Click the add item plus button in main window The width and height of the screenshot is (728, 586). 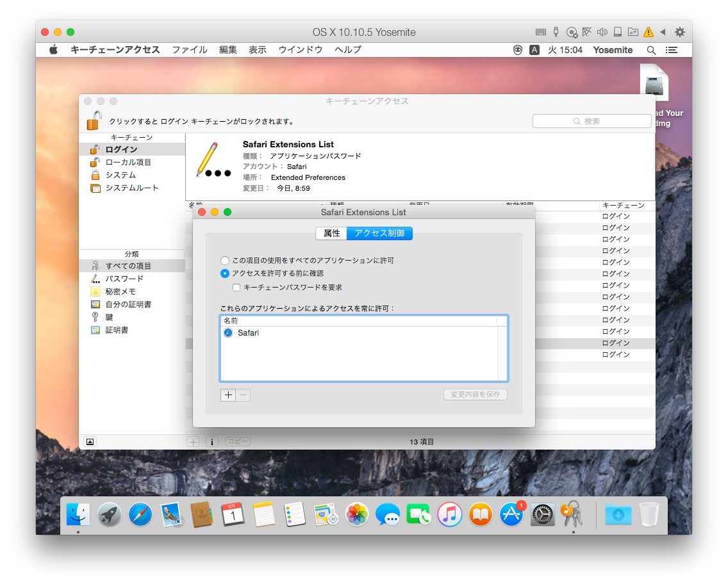click(x=193, y=442)
